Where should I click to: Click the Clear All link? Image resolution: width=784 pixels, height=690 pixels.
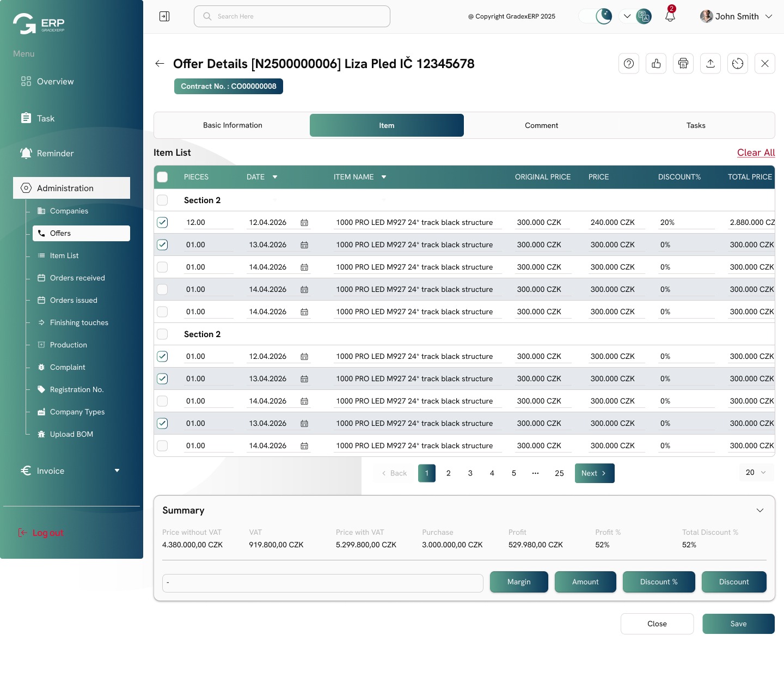[756, 152]
